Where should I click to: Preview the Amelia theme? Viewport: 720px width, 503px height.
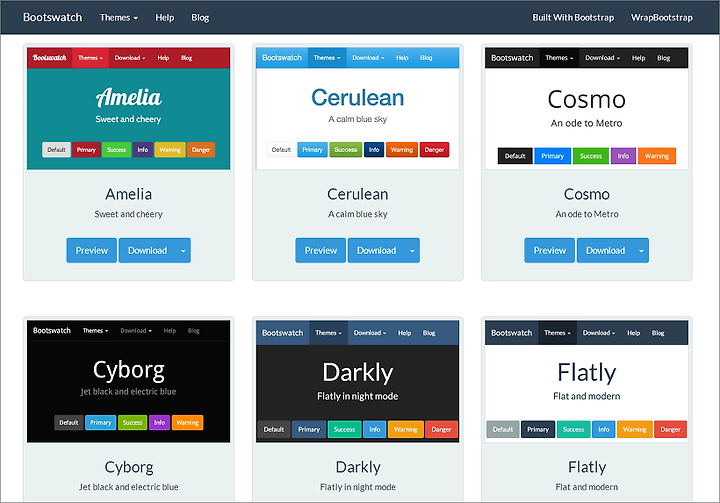(x=91, y=250)
